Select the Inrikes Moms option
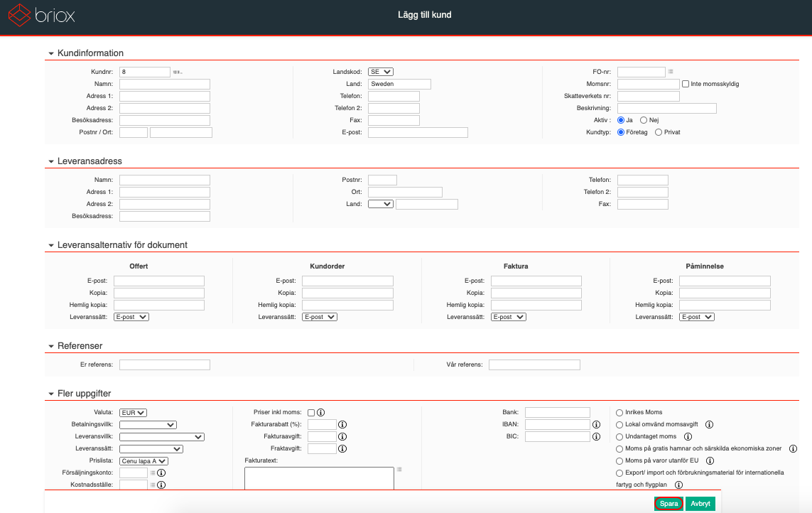This screenshot has height=513, width=812. pos(619,413)
